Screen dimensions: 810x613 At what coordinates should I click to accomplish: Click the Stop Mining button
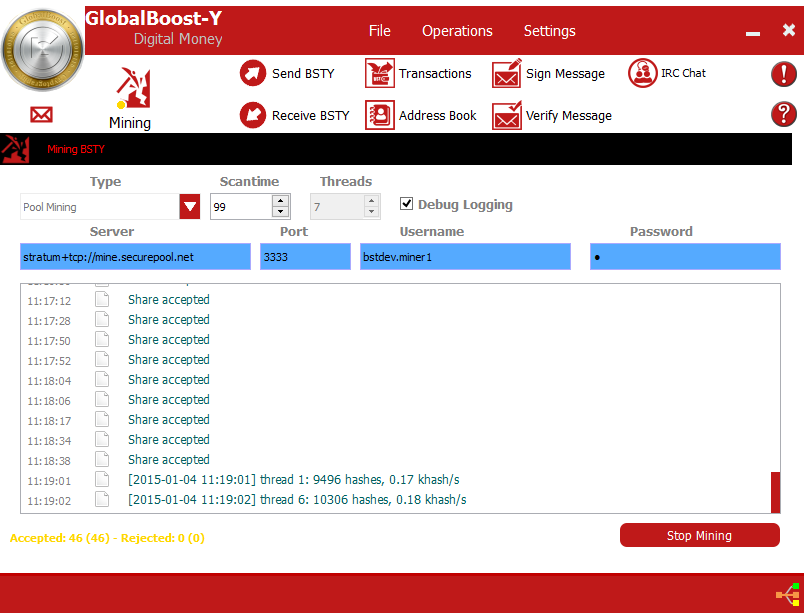point(699,535)
